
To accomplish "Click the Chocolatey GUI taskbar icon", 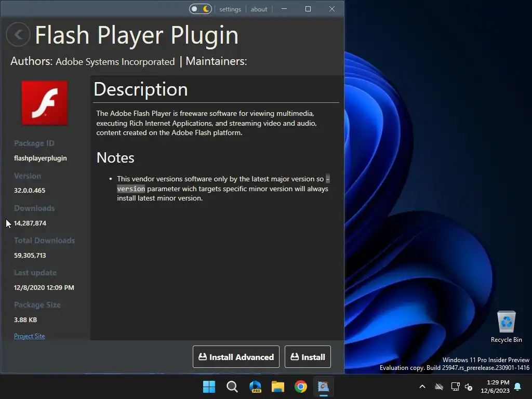I will (323, 387).
